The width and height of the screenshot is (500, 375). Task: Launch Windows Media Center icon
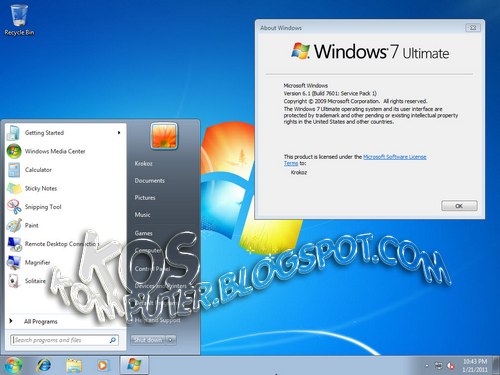coord(14,151)
